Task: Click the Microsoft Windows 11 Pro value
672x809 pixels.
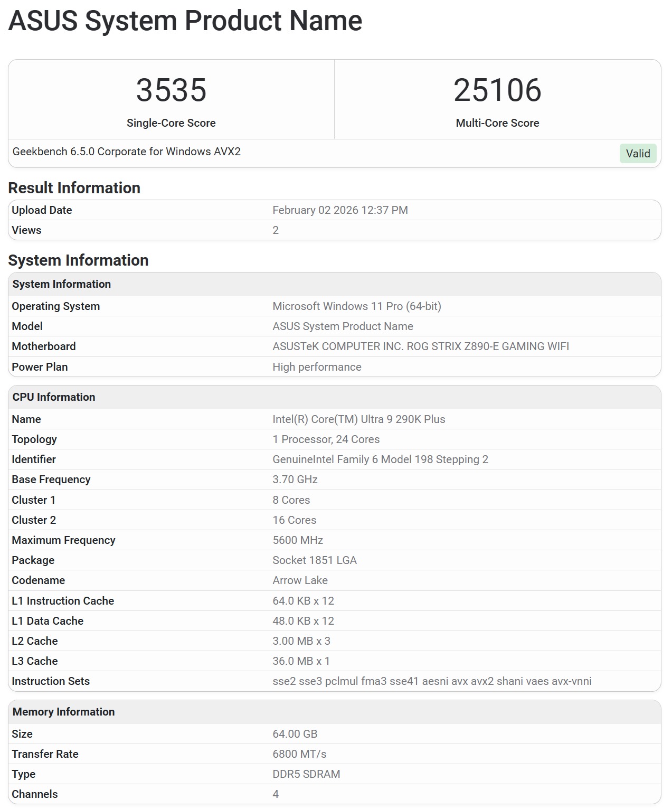Action: (357, 306)
